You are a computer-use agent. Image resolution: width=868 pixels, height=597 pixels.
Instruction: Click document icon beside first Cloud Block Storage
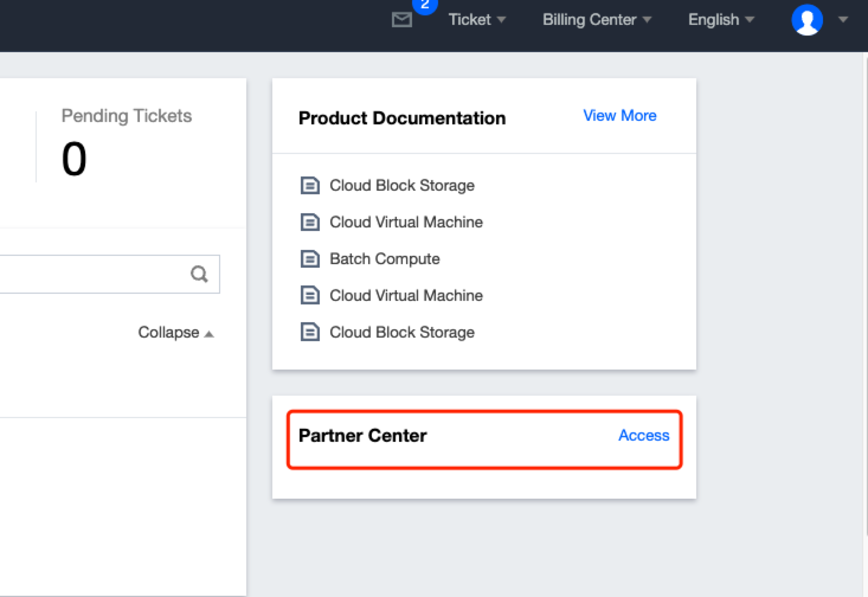pos(310,185)
